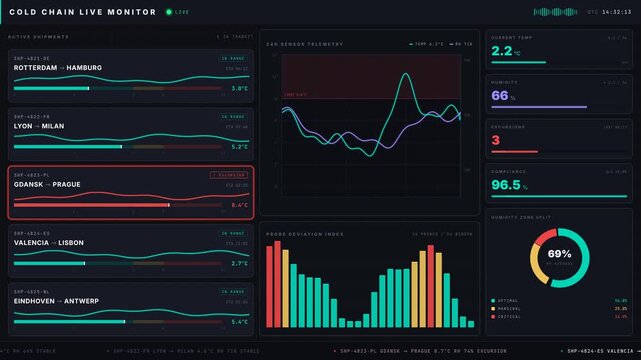641x360 pixels.
Task: Open the Rotterdam to Hamburg shipment card
Action: click(131, 76)
